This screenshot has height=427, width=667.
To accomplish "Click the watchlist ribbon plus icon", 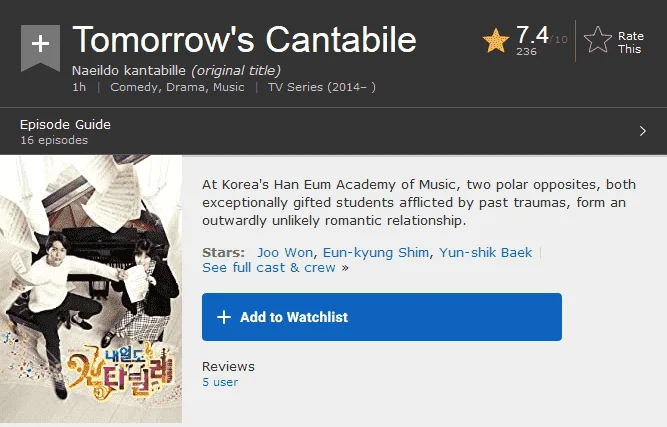I will (40, 45).
